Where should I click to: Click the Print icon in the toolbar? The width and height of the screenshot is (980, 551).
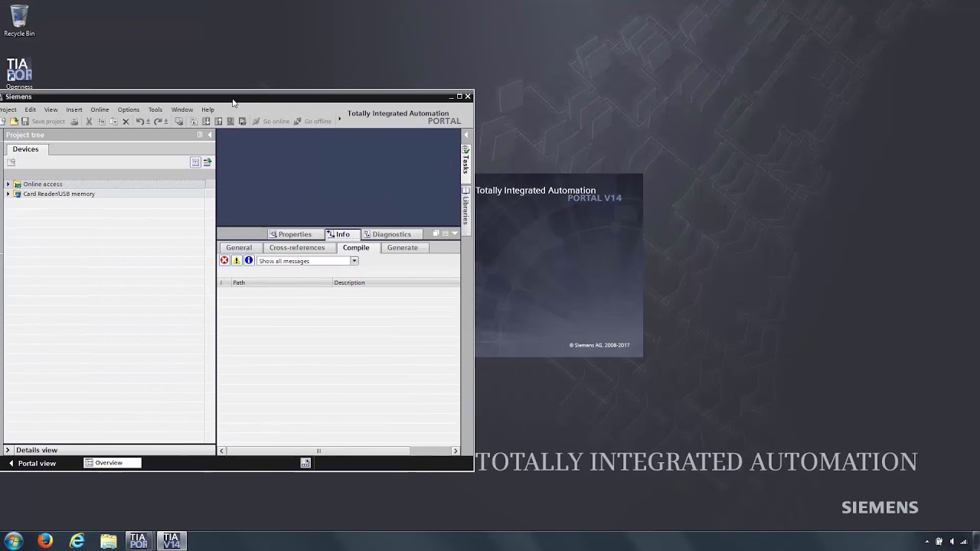click(x=74, y=121)
